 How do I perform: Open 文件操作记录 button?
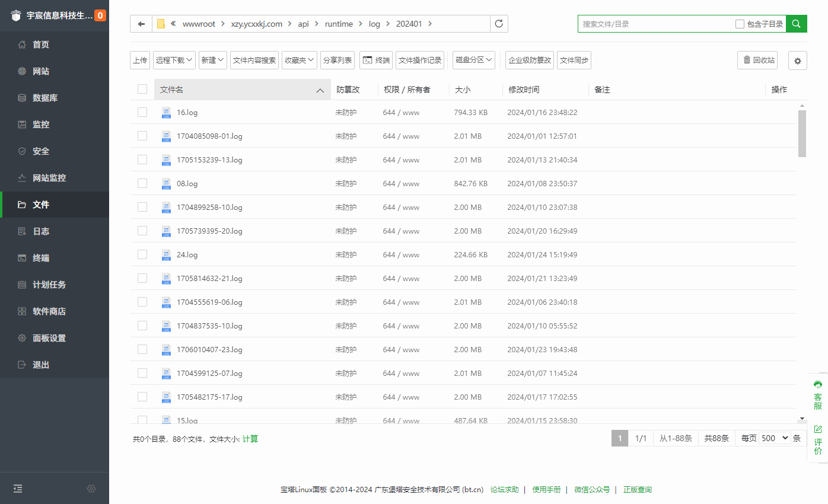tap(420, 60)
